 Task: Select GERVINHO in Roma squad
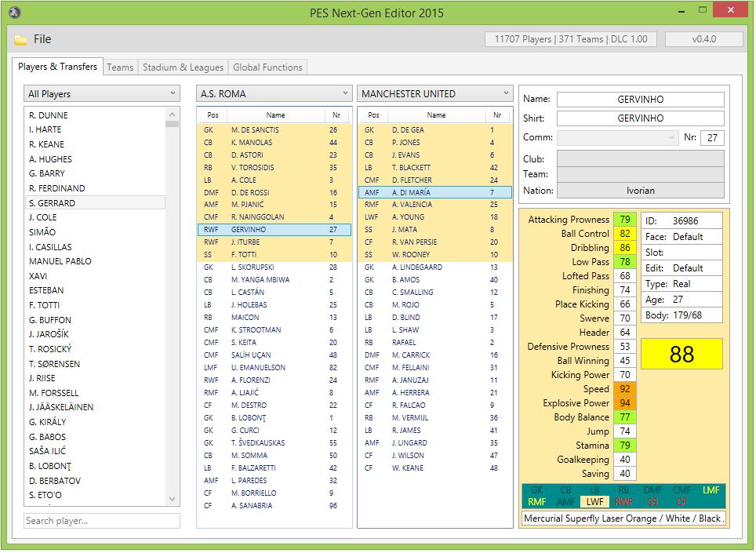click(x=274, y=230)
